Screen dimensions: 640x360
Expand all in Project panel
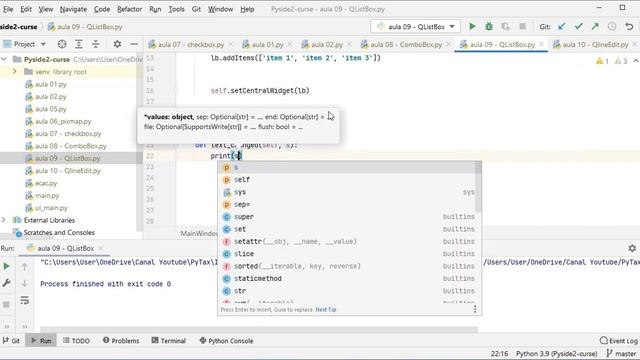point(79,44)
